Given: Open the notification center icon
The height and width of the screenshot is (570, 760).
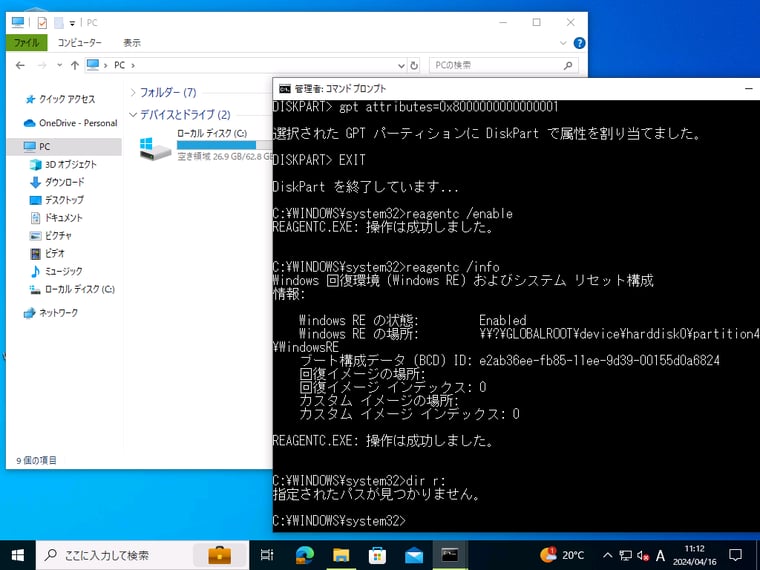Looking at the screenshot, I should pyautogui.click(x=736, y=555).
